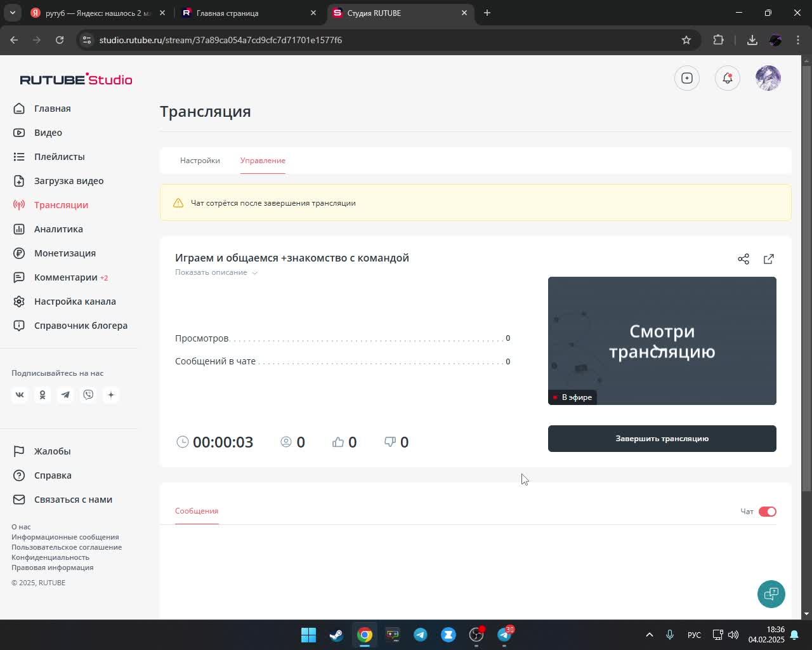Click the Завершить трансляцию button
The height and width of the screenshot is (650, 812).
pyautogui.click(x=662, y=439)
